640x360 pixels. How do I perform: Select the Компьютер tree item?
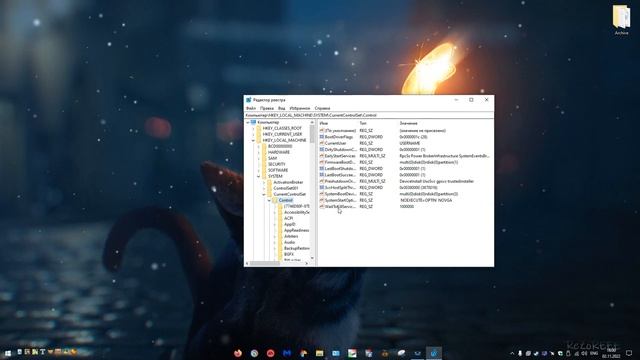tap(268, 122)
